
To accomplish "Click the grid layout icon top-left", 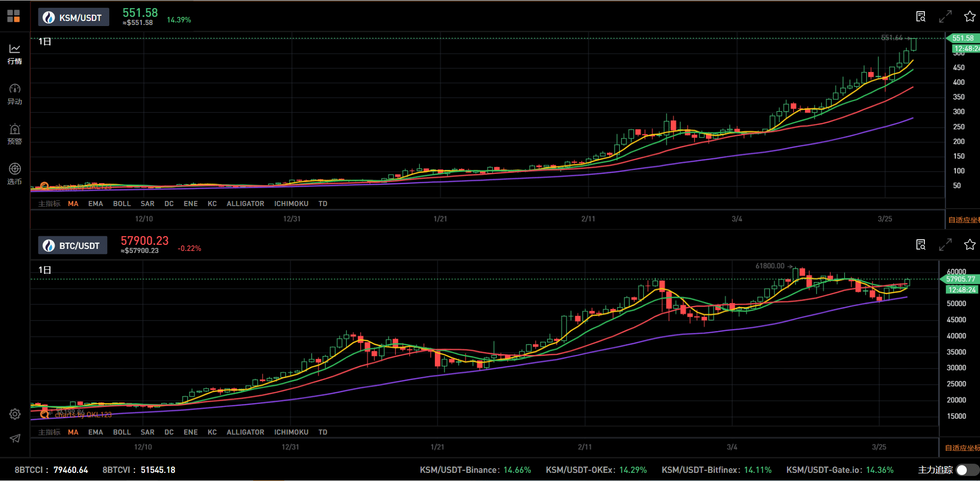I will 14,16.
